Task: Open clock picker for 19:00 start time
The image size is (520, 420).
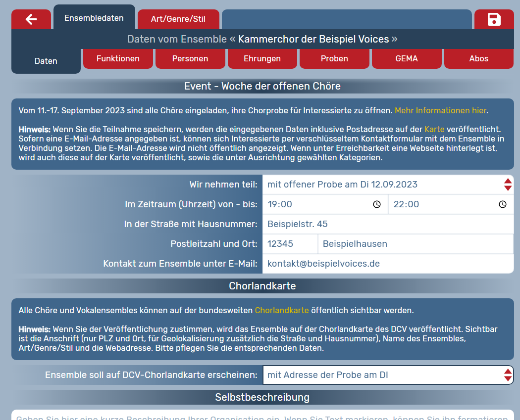Action: 377,204
